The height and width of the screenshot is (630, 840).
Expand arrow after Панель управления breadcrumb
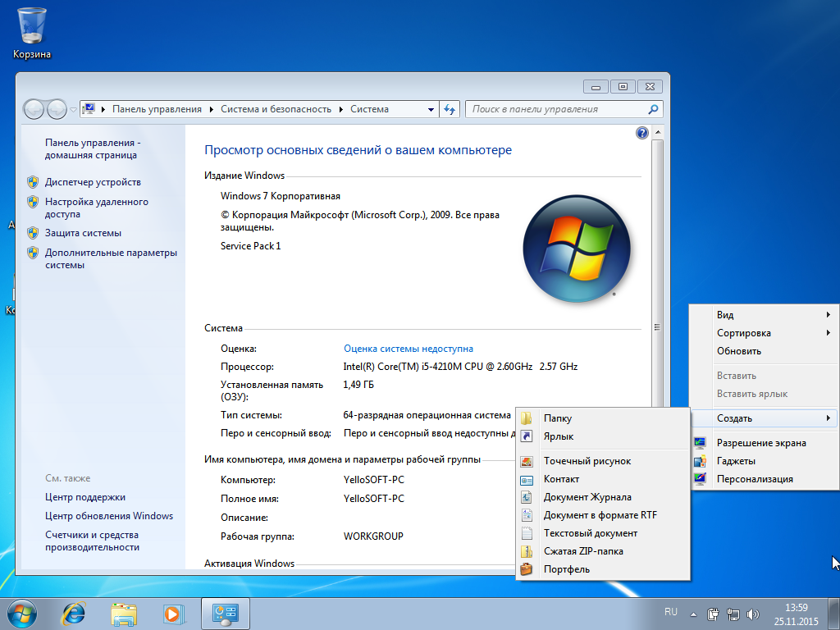(x=212, y=109)
